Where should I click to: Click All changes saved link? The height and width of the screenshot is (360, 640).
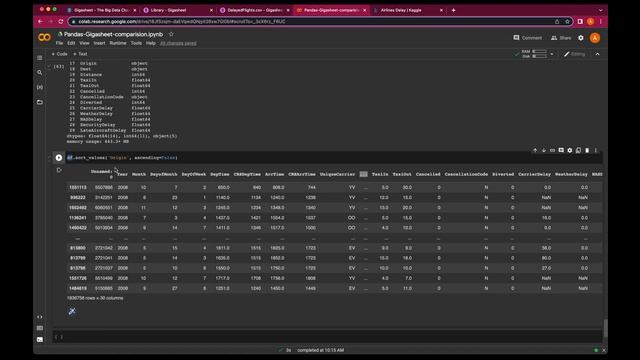click(178, 43)
